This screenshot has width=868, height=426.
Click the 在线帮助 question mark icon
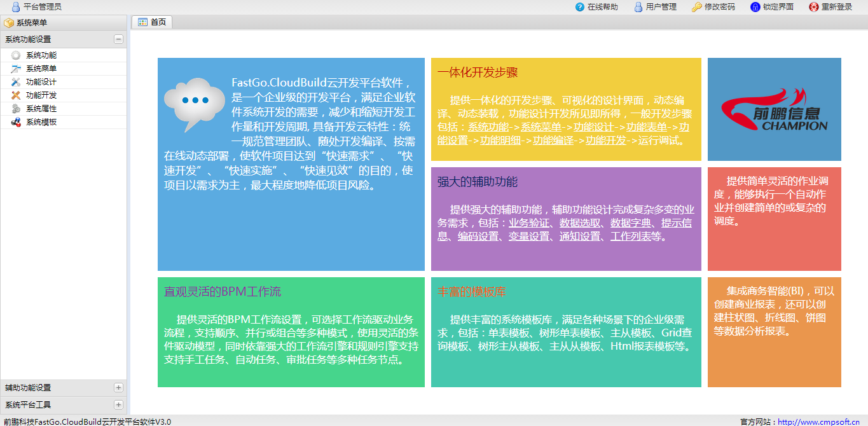click(x=579, y=7)
